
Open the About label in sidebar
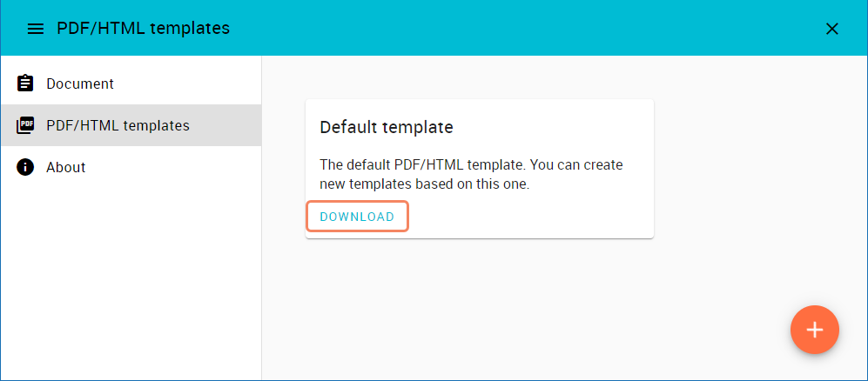pos(66,167)
